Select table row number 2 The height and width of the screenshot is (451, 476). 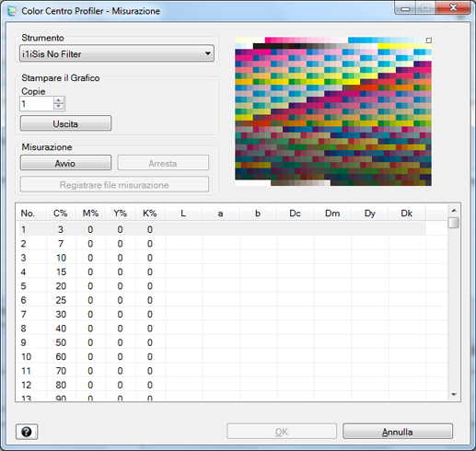click(221, 244)
